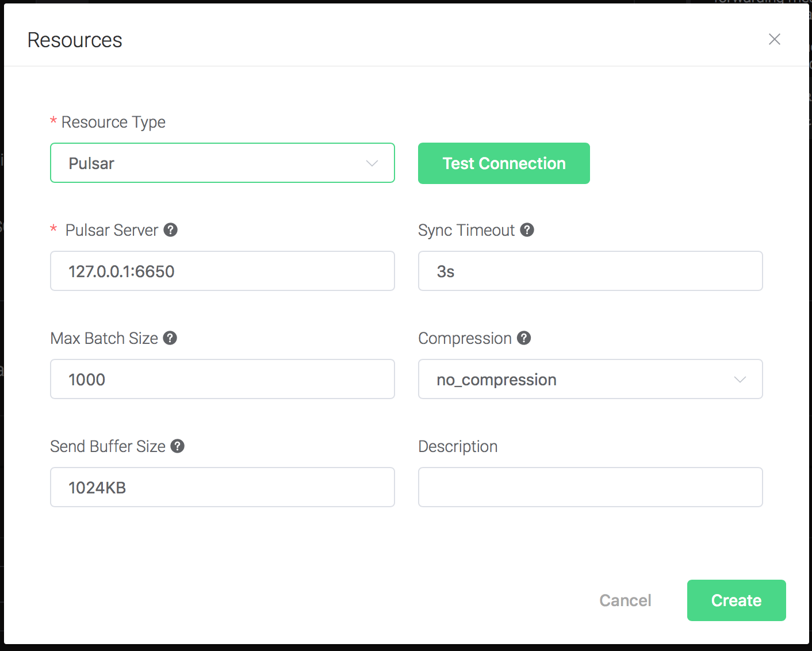Click the Pulsar Server label text
The image size is (812, 651).
112,230
